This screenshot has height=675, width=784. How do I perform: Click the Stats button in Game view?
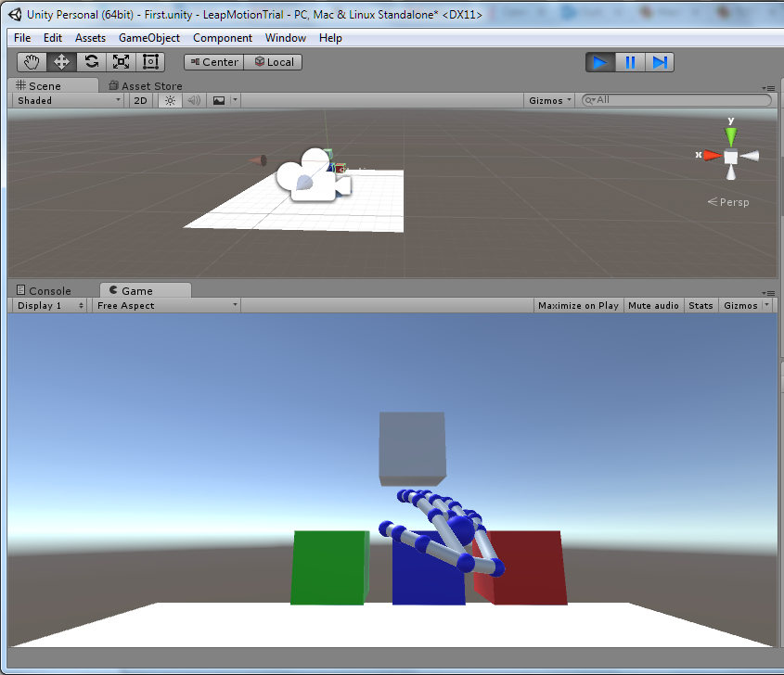click(x=701, y=305)
